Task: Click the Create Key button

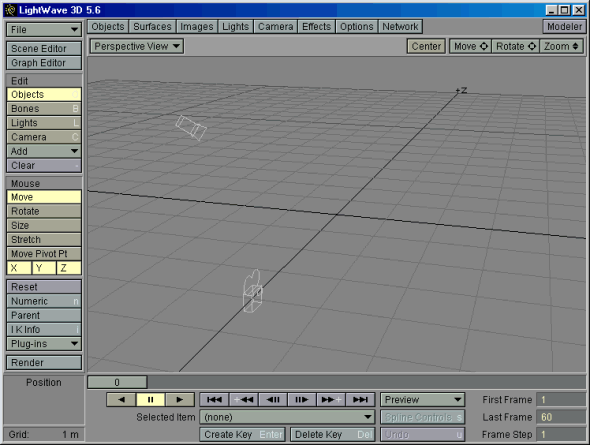Action: click(x=243, y=434)
